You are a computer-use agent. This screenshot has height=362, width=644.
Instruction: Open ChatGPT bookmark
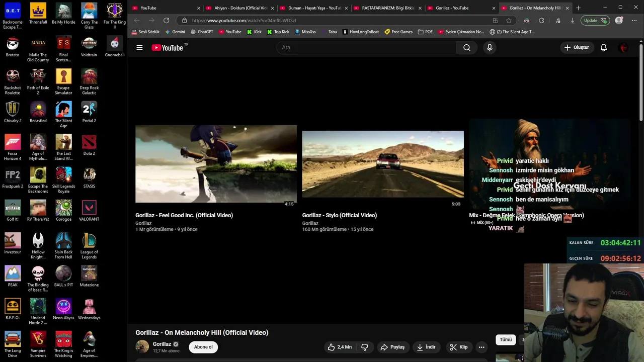click(202, 32)
